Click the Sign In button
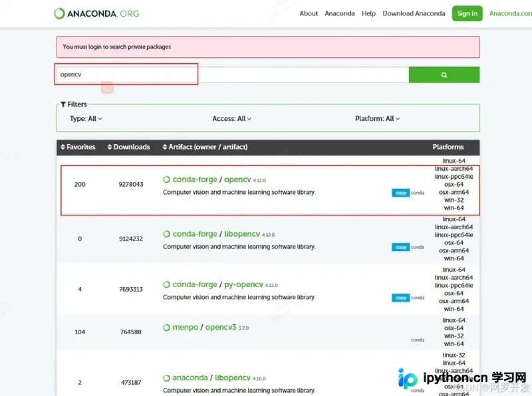The width and height of the screenshot is (532, 396). [x=467, y=13]
